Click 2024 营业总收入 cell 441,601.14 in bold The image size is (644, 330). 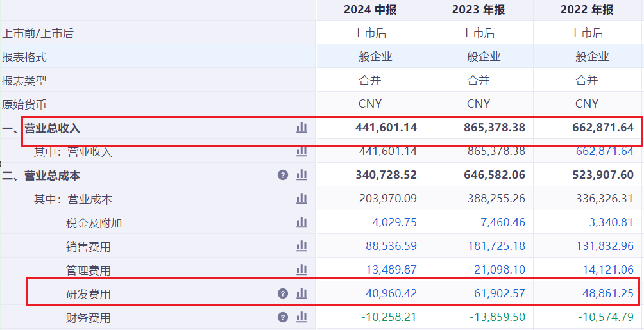point(386,128)
